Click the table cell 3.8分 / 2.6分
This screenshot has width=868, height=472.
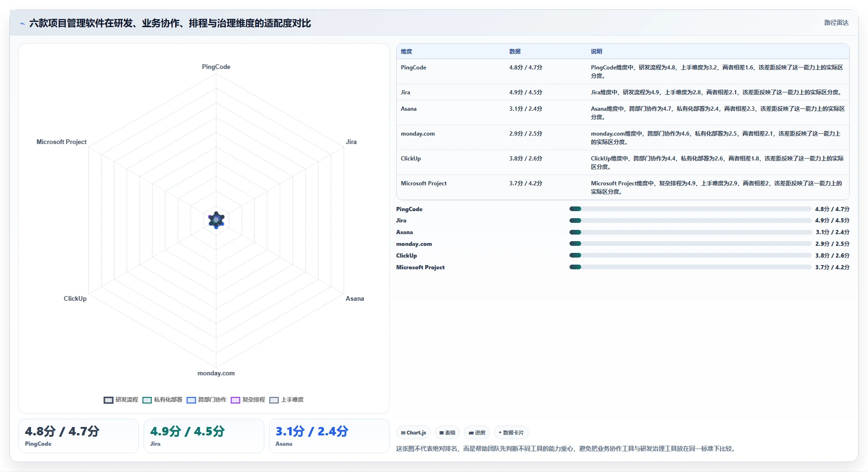pyautogui.click(x=526, y=159)
